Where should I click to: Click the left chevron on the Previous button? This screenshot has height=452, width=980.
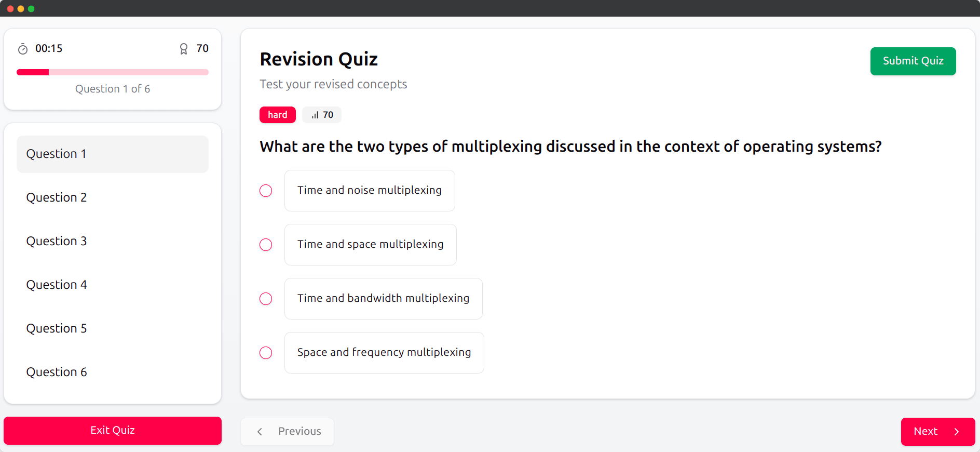(260, 431)
